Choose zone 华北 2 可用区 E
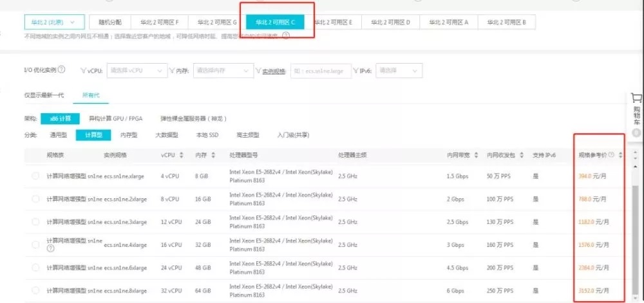This screenshot has width=644, height=303. pos(333,22)
